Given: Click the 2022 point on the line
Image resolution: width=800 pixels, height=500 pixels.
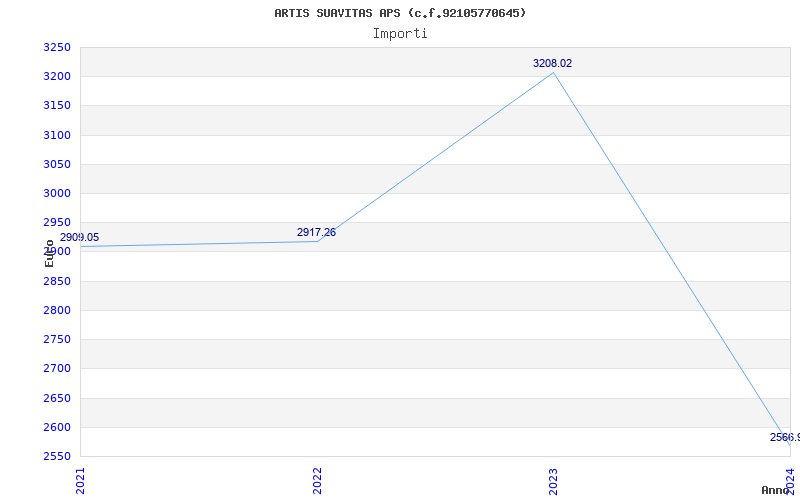Looking at the screenshot, I should coord(317,241).
